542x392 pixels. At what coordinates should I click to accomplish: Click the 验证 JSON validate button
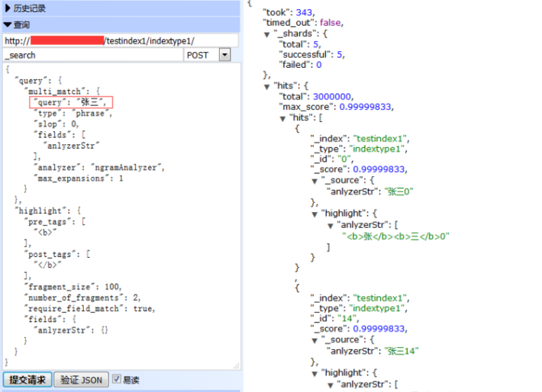click(80, 380)
